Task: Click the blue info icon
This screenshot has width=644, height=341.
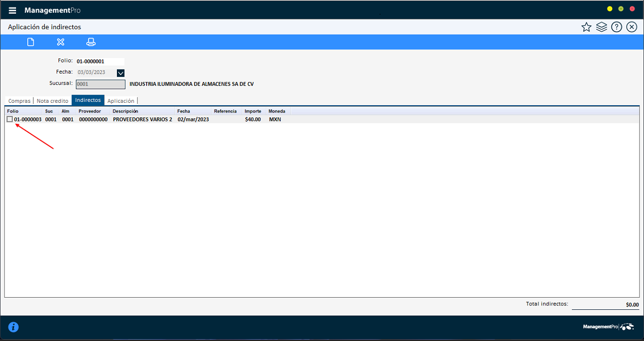Action: click(x=14, y=327)
